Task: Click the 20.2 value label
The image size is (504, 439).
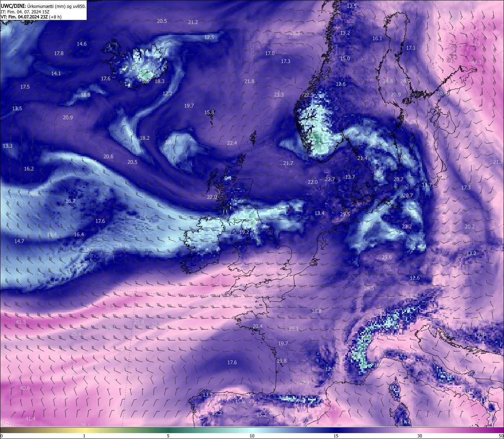Action: [470, 227]
